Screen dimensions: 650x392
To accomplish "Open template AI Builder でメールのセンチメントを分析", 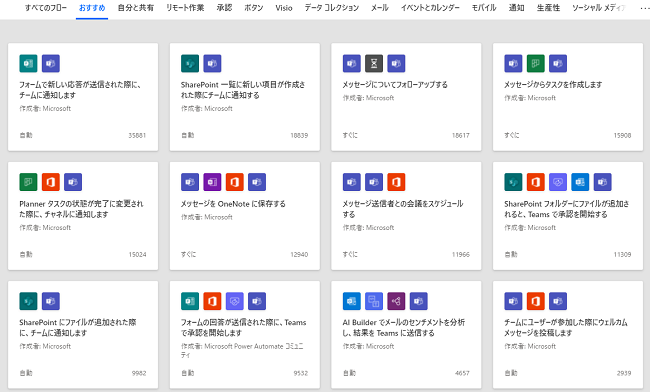I will click(x=404, y=327).
